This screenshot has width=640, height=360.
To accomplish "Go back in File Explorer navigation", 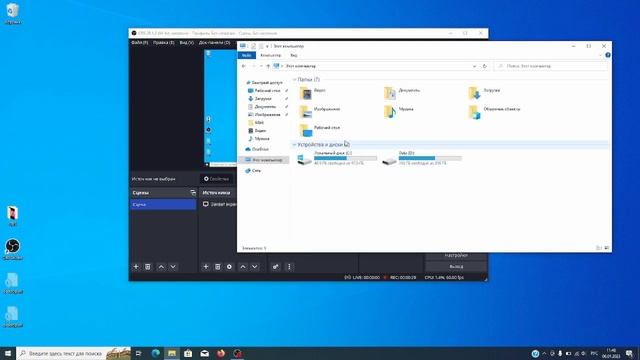I will click(x=244, y=66).
